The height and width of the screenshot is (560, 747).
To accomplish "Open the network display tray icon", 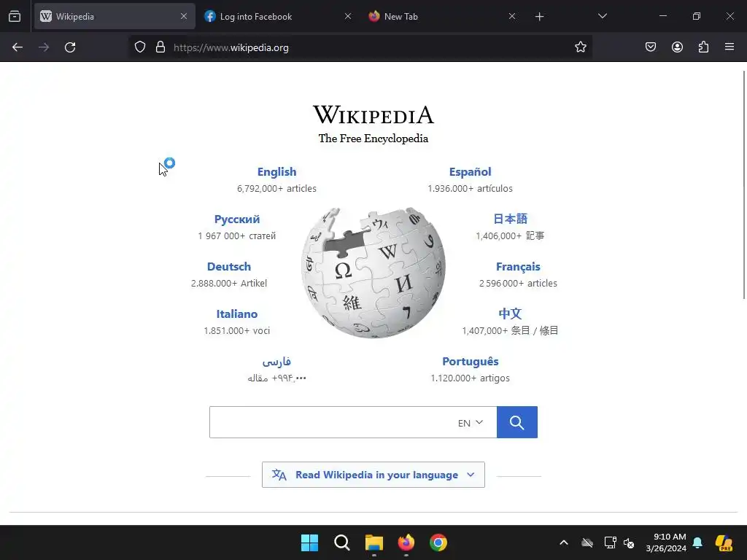I will point(611,542).
